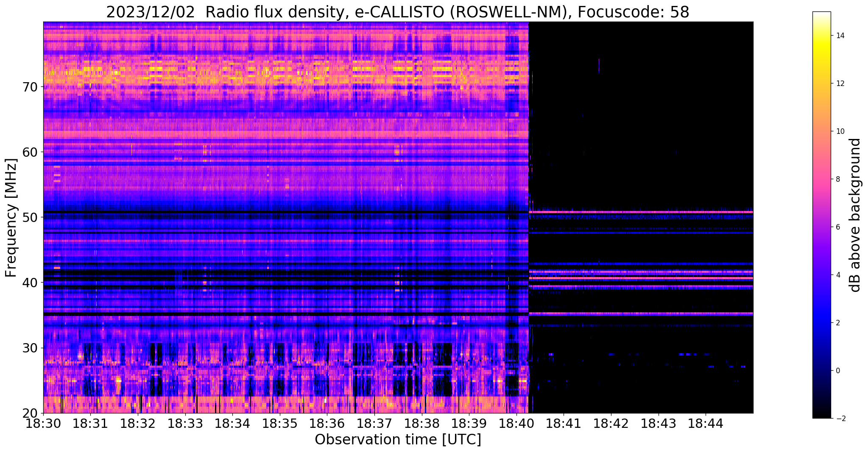This screenshot has height=452, width=868.
Task: Click the 'Frequency [MHz]' axis label
Action: pos(11,217)
